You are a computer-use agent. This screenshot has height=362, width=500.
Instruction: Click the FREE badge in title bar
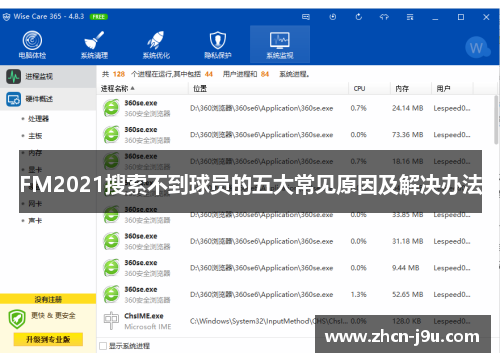tap(98, 17)
